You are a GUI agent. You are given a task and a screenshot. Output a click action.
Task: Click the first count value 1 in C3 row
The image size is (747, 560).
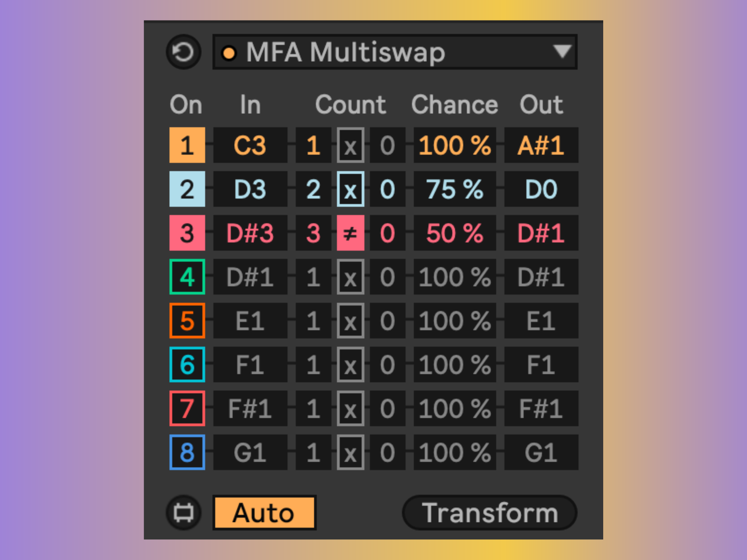pos(313,145)
